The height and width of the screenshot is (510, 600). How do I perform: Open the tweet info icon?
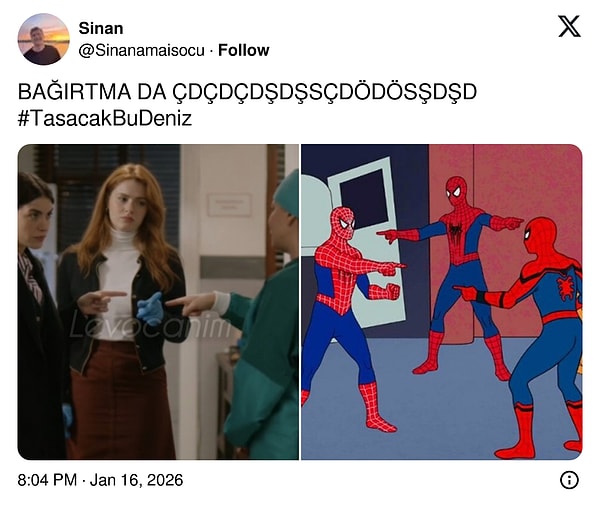pos(569,480)
